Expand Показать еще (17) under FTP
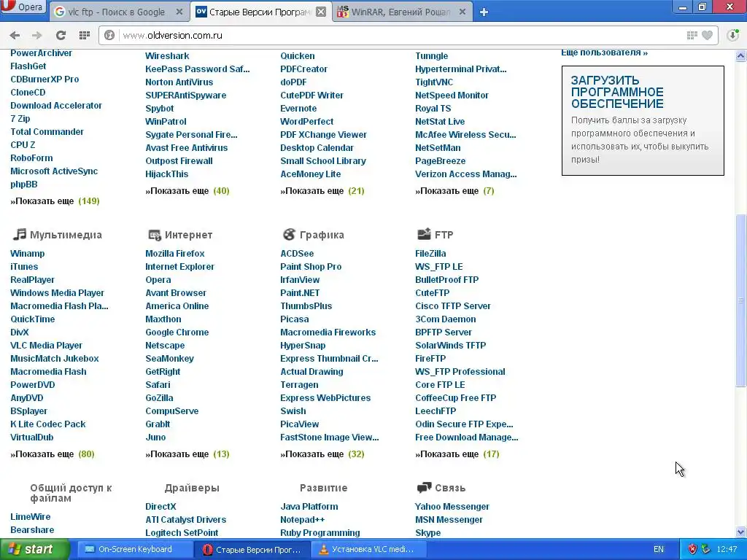 tap(457, 454)
